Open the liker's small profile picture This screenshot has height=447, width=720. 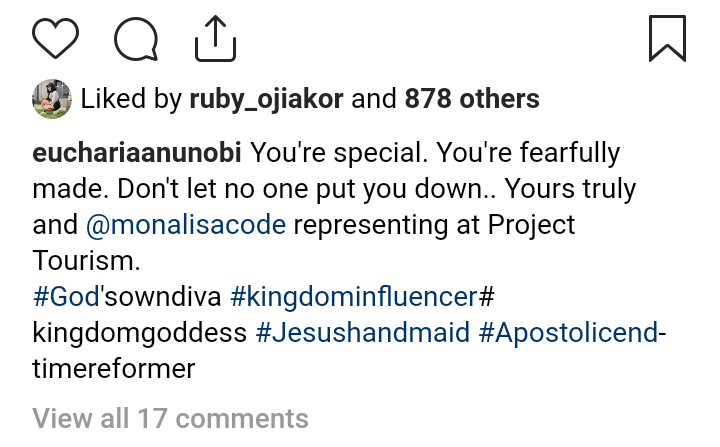50,99
